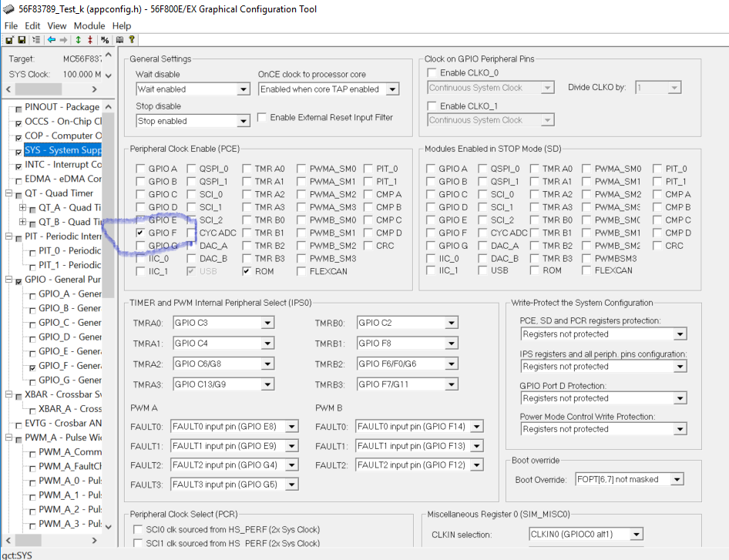Collapse the PWM_A - Pulse Width node
The height and width of the screenshot is (560, 729).
(8, 438)
